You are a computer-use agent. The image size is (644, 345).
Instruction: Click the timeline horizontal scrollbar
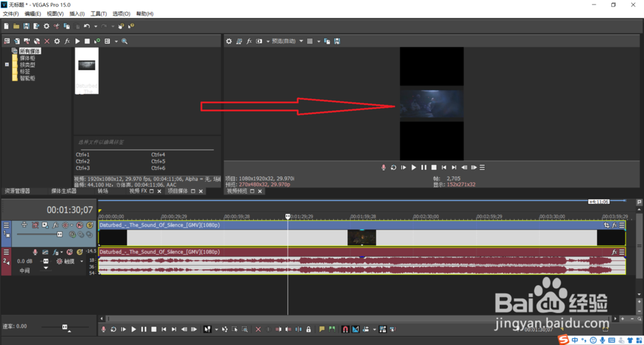pos(360,319)
